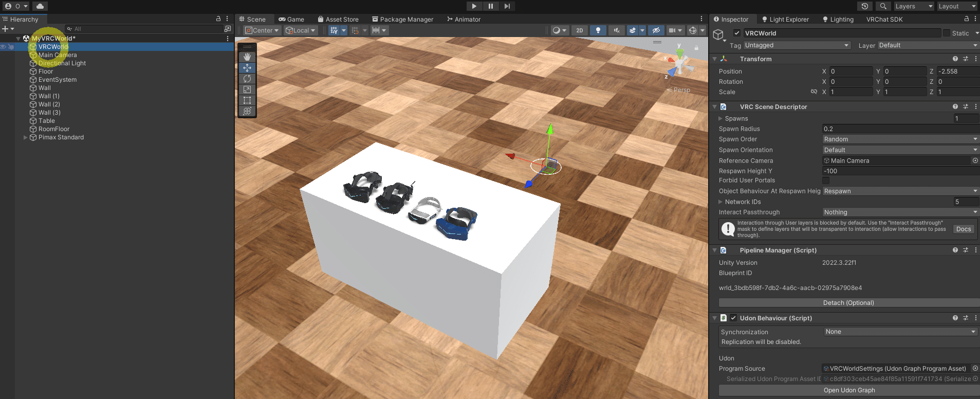980x399 pixels.
Task: Toggle the Static checkbox
Action: (x=947, y=33)
